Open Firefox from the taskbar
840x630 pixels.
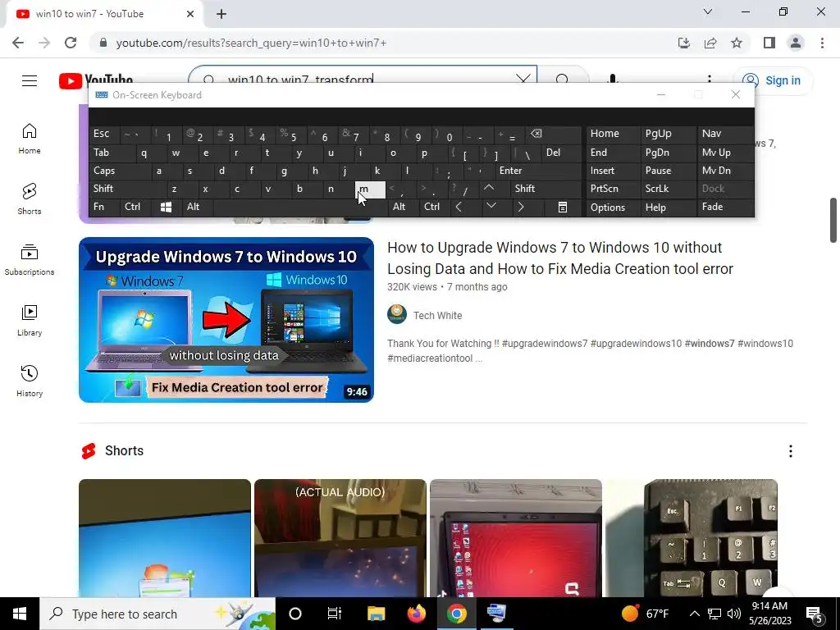point(416,614)
